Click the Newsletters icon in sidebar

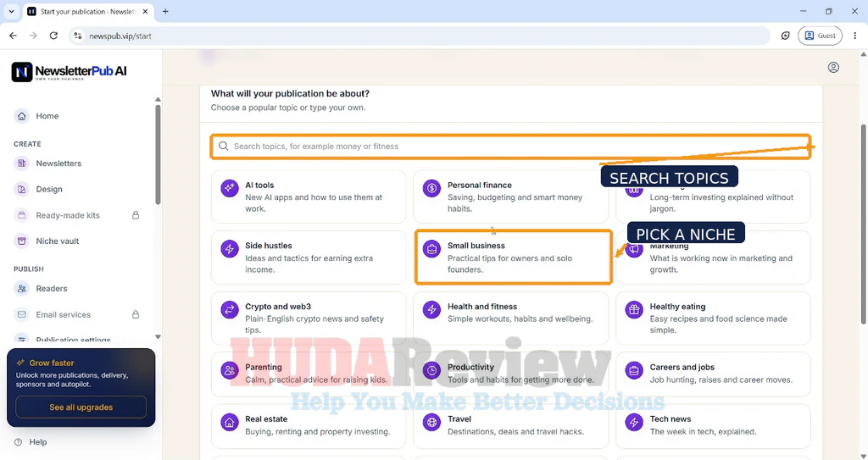click(21, 163)
